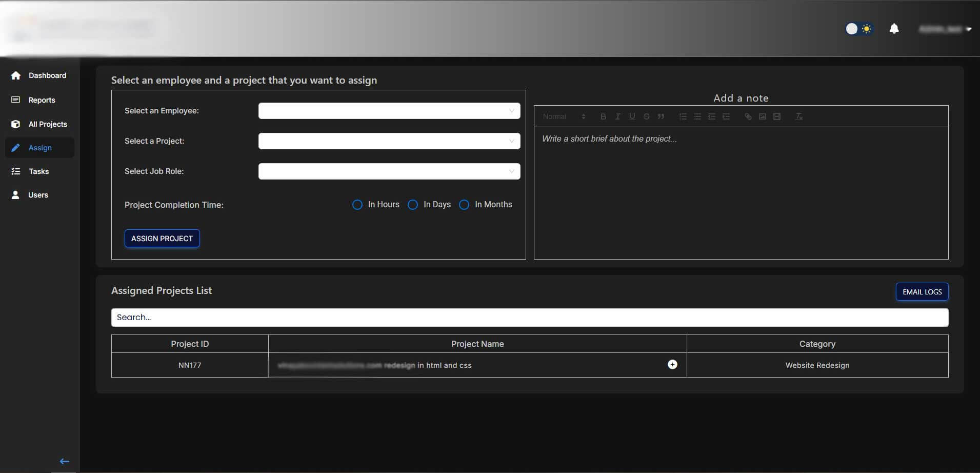The image size is (980, 473).
Task: Focus the assigned projects Search field
Action: (x=530, y=318)
